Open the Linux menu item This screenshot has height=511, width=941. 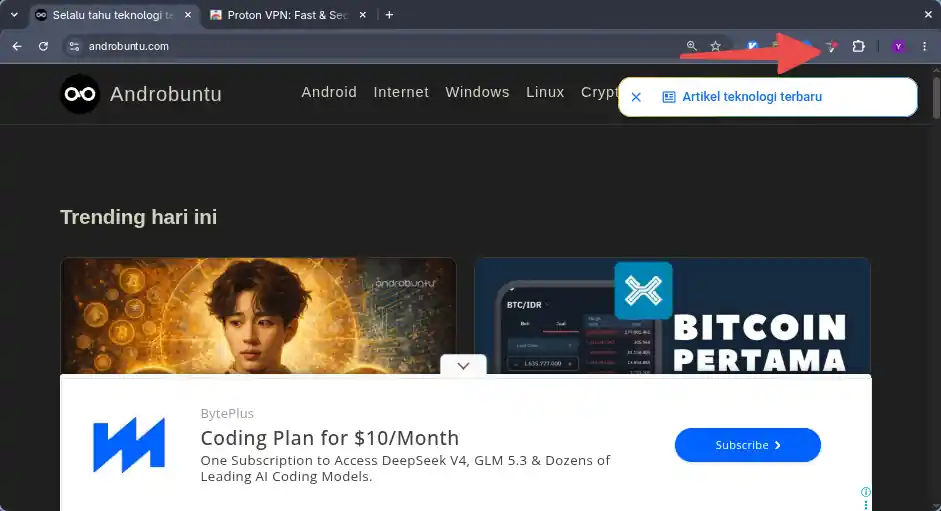click(545, 92)
